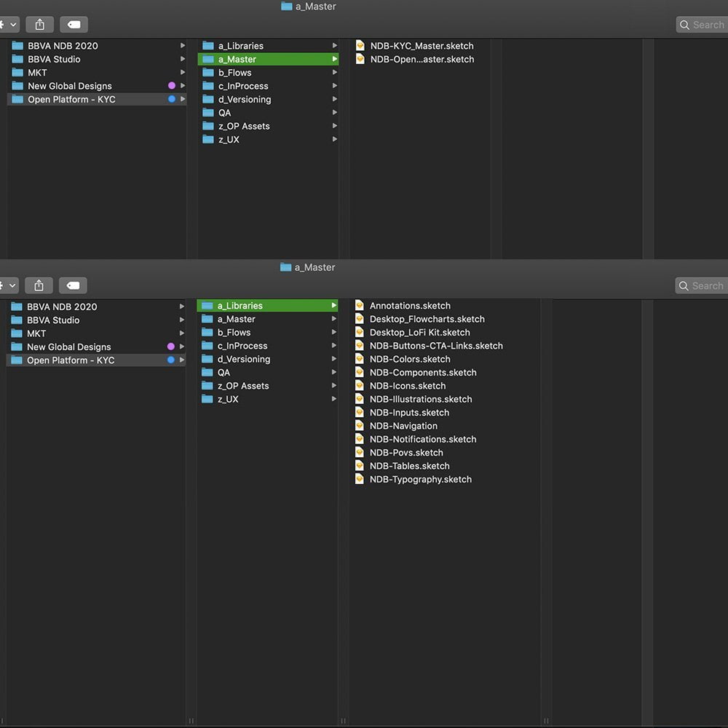
Task: Click the folder icon of z_UX in the lower window
Action: (x=207, y=400)
